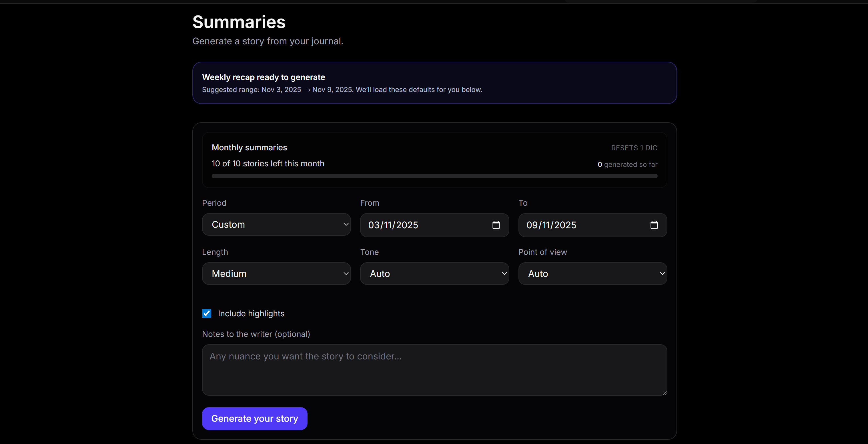The width and height of the screenshot is (868, 444).
Task: Toggle Include highlights off then verify state
Action: coord(206,313)
